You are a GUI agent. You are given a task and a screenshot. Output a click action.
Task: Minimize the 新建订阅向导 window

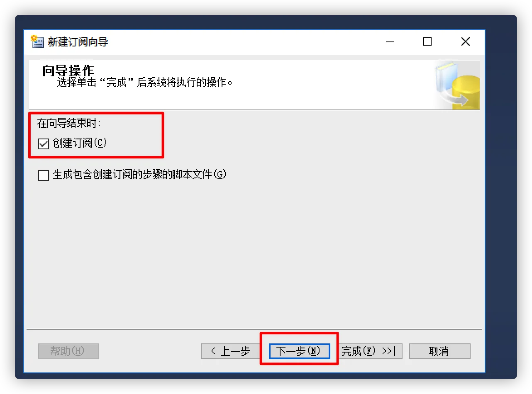coord(390,41)
